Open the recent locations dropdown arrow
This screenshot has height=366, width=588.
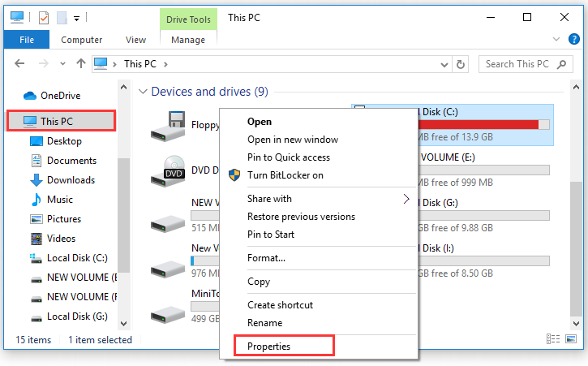pos(62,64)
